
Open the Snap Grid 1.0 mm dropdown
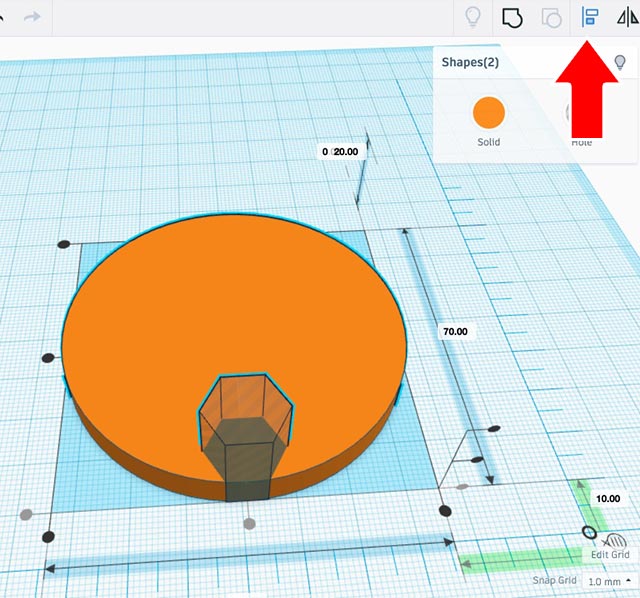pos(609,581)
